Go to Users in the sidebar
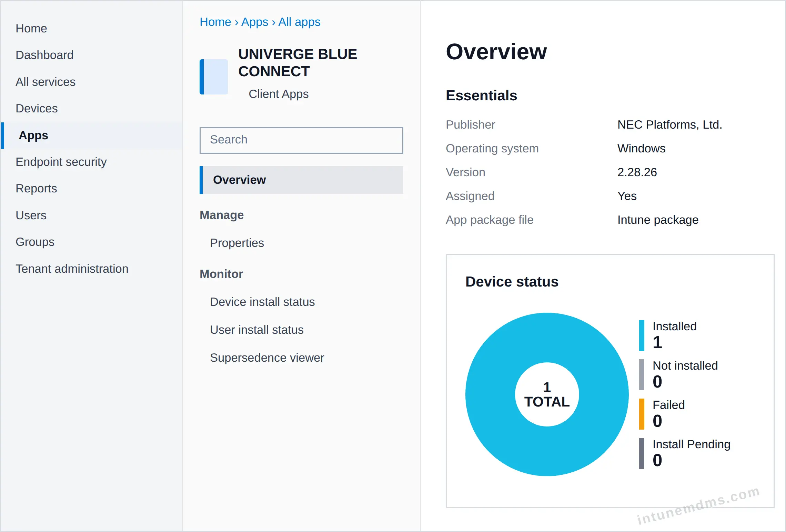This screenshot has width=786, height=532. click(31, 215)
